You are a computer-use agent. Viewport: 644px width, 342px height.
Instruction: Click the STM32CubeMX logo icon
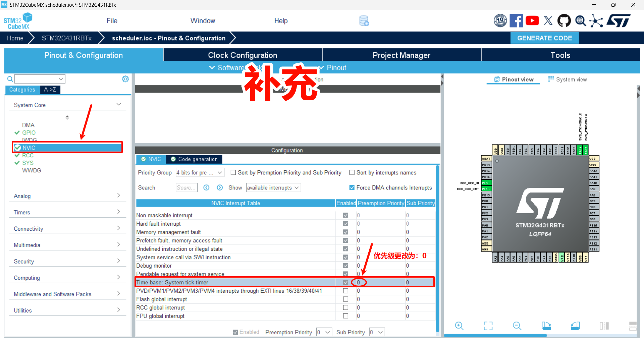(18, 21)
